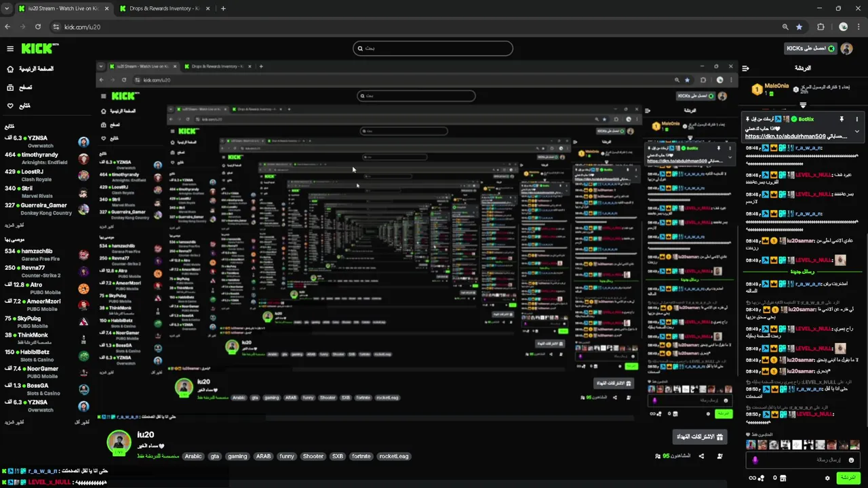
Task: Select the gta stream tag
Action: point(215,456)
